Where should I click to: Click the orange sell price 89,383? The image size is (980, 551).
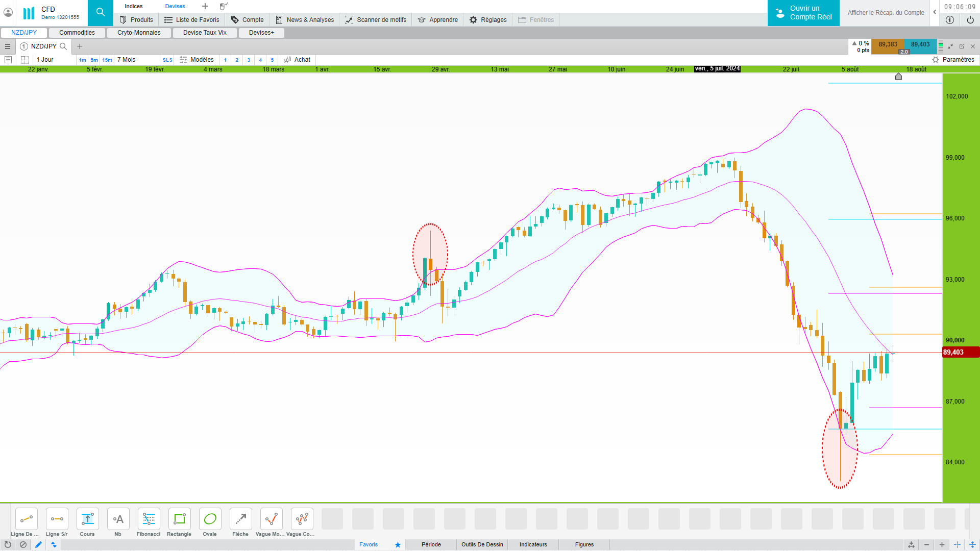888,44
